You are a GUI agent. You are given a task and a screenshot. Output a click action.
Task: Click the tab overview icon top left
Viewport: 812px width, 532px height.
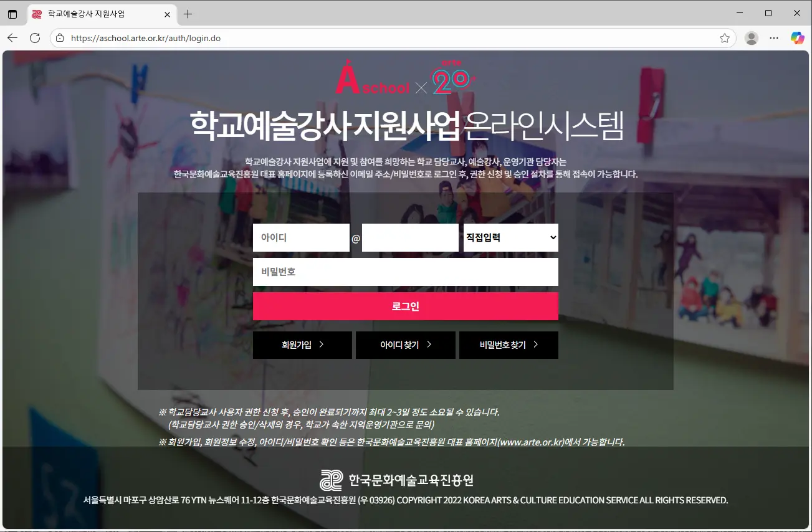[13, 13]
